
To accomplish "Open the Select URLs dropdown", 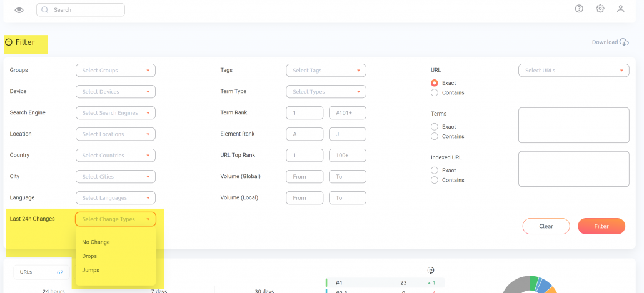I will point(574,70).
